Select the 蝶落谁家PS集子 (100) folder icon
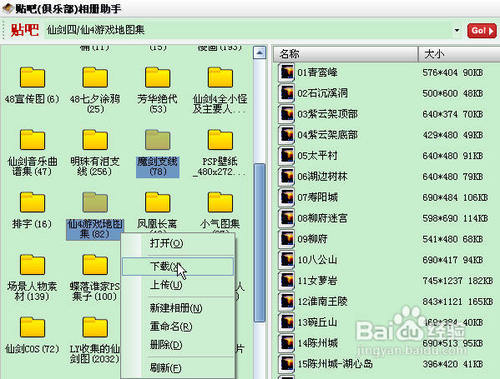 95,265
